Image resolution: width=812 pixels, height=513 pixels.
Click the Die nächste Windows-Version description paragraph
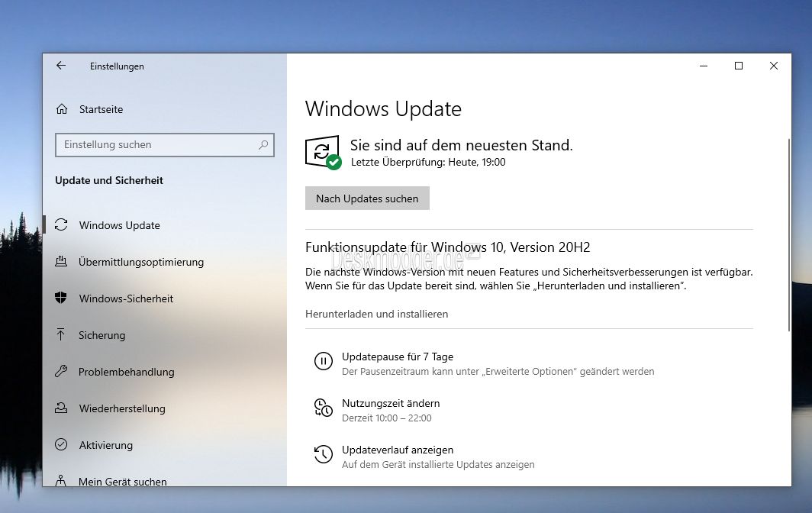pos(529,279)
